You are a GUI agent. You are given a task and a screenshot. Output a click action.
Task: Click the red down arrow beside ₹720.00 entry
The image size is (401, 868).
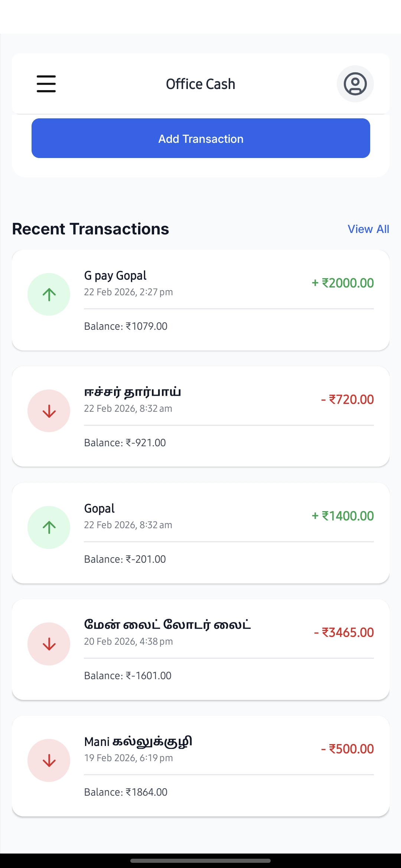coord(49,411)
